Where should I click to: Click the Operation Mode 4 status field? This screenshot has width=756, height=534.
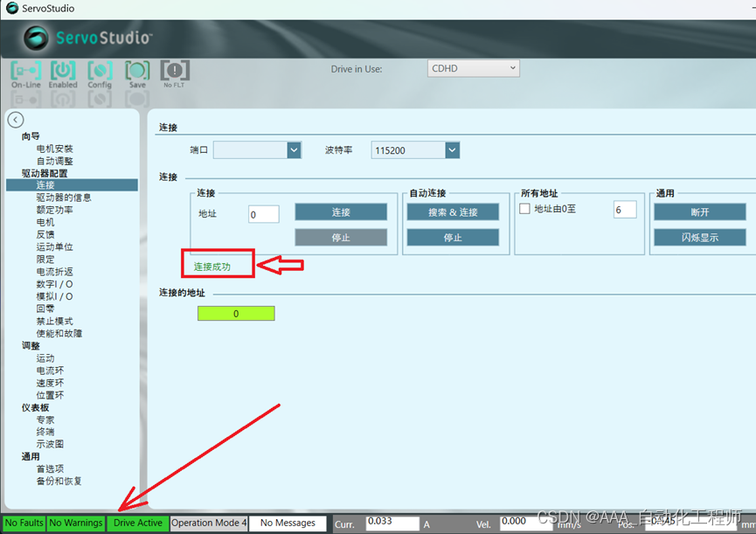tap(208, 523)
